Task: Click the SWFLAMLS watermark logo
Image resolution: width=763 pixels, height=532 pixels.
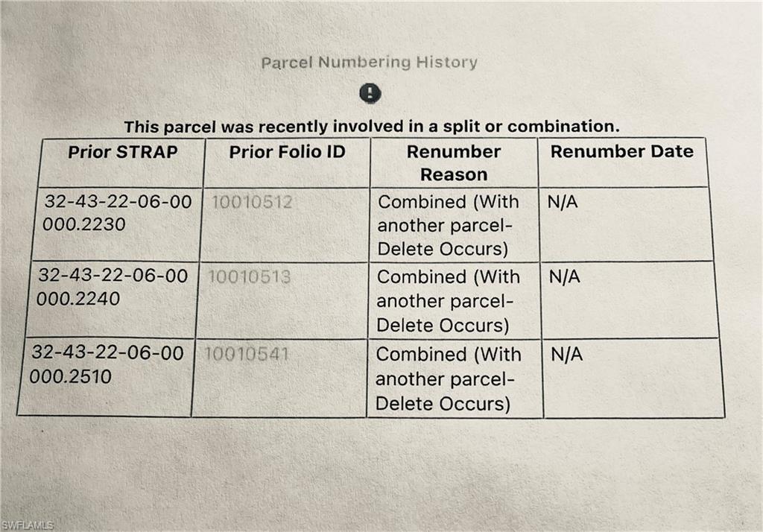Action: 28,525
